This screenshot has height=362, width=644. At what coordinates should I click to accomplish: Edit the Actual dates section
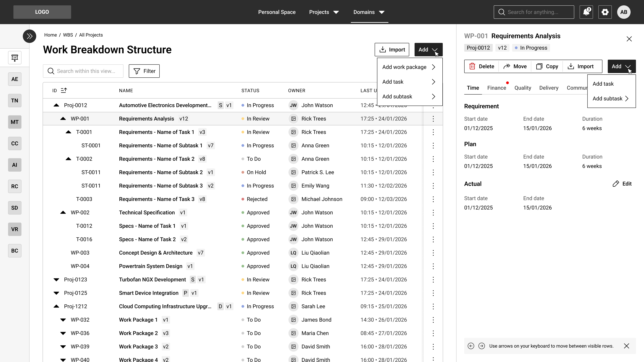(x=622, y=184)
